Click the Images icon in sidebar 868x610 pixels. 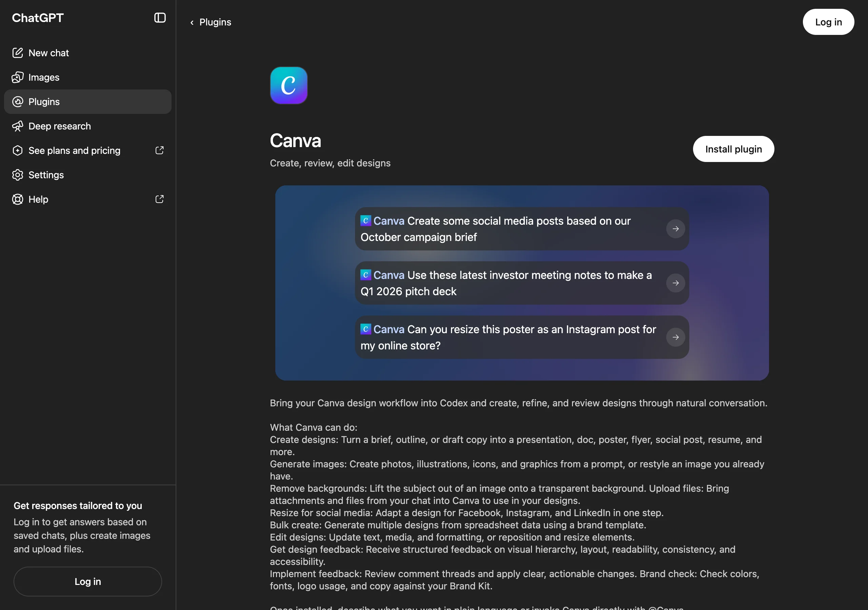(17, 78)
